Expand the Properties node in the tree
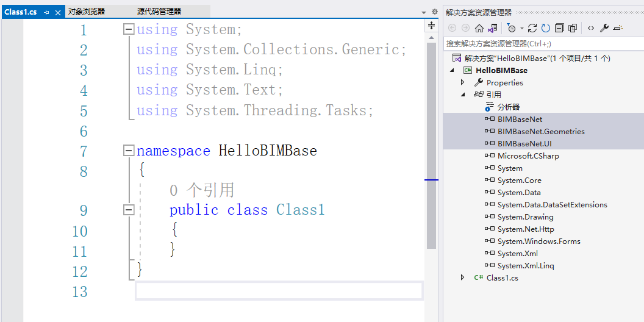The height and width of the screenshot is (322, 644). [x=463, y=82]
